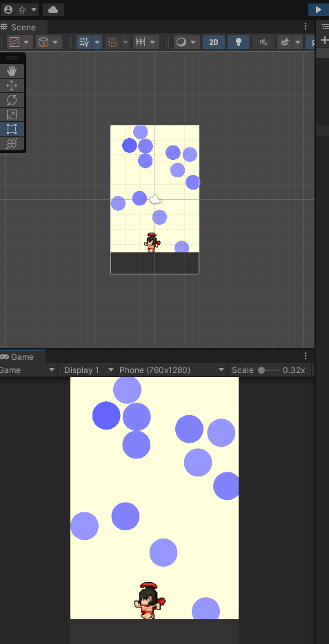The height and width of the screenshot is (644, 329).
Task: Open the Scene draw mode dropdown
Action: click(x=186, y=42)
